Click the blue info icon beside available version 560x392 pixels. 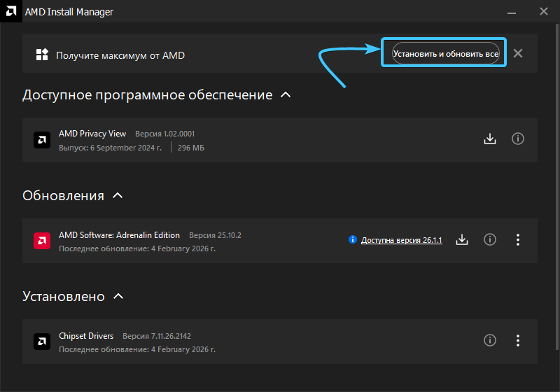tap(353, 240)
